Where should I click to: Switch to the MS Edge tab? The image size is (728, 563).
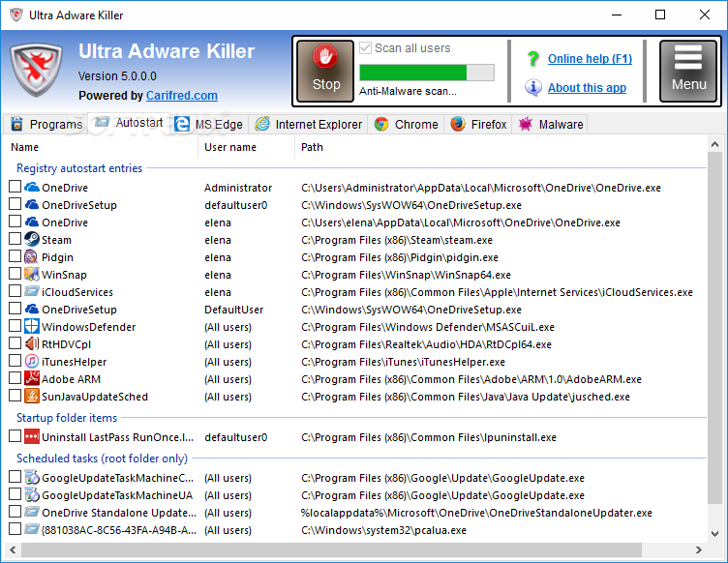click(x=209, y=124)
